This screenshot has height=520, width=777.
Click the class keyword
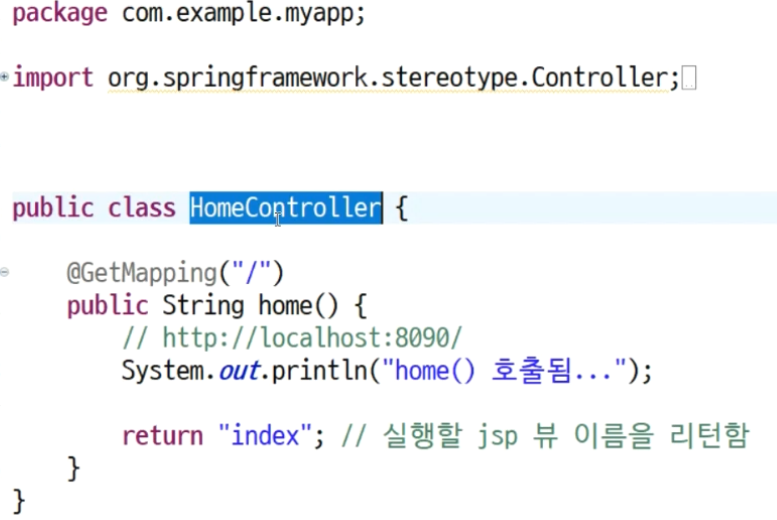pyautogui.click(x=142, y=208)
